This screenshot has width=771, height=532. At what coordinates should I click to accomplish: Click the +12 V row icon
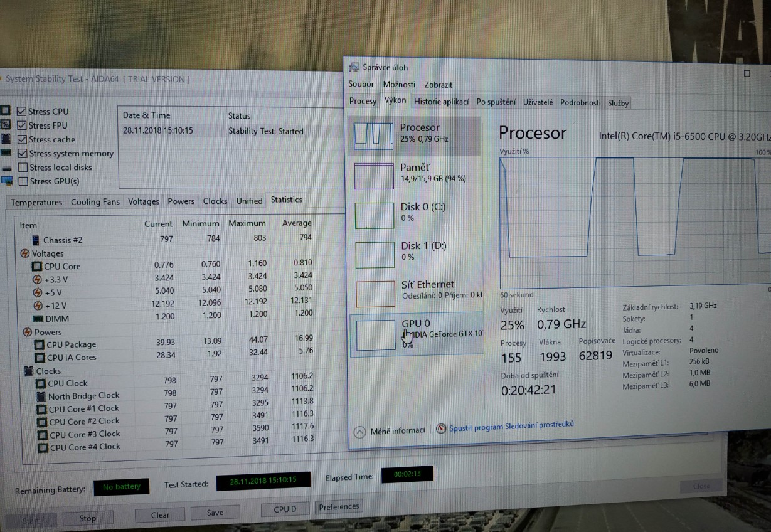pos(39,306)
